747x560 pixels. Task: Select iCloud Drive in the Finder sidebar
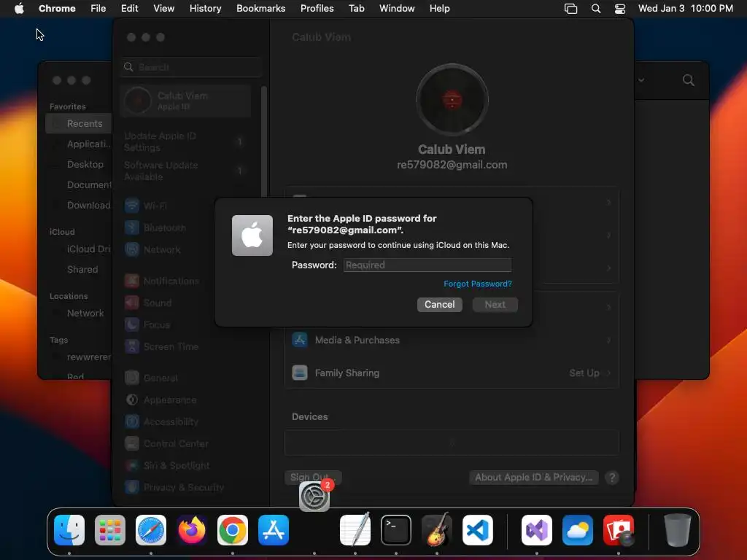79,249
